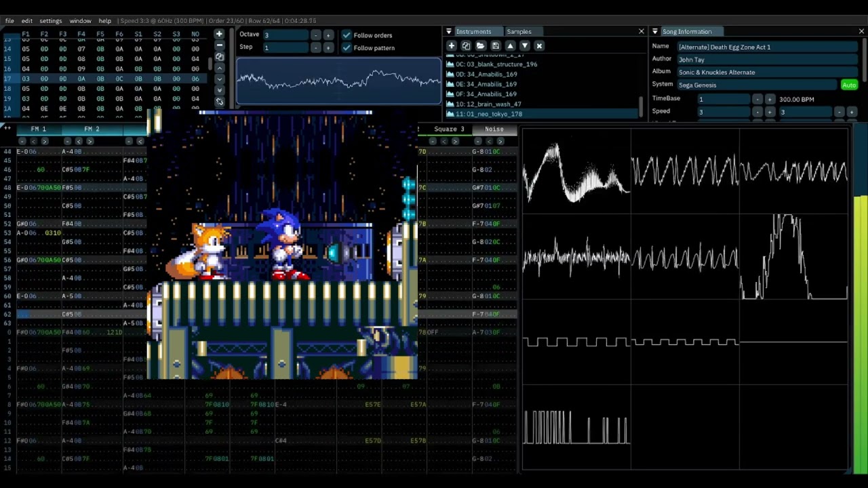
Task: Increase the second Speed value
Action: point(851,112)
